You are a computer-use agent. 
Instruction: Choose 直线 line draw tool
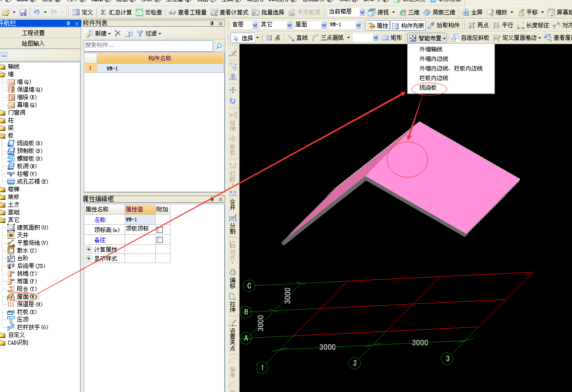coord(297,38)
